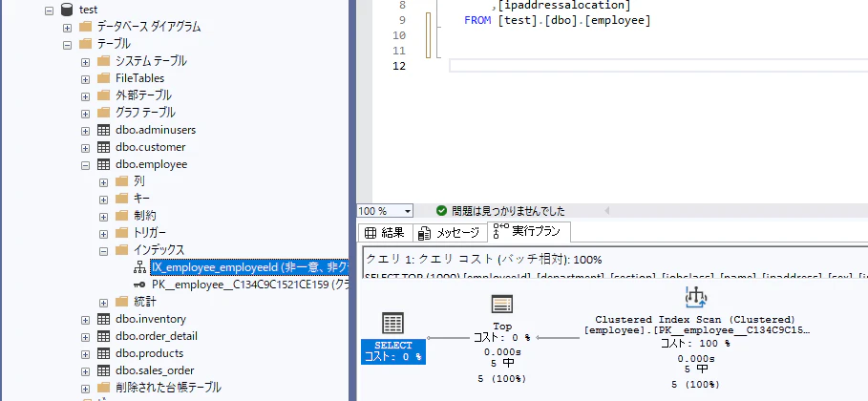
Task: Click the テーブル folder icon
Action: 85,44
